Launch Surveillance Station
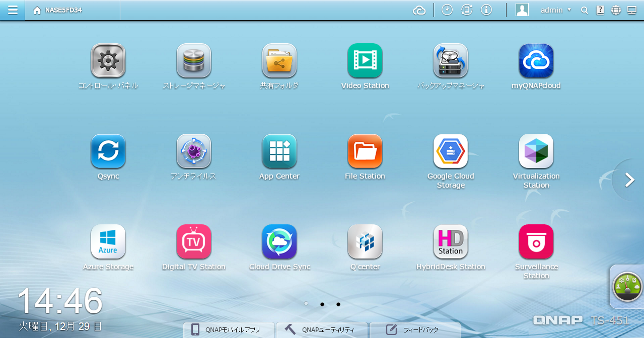Screen dimensions: 644x338 [x=536, y=241]
